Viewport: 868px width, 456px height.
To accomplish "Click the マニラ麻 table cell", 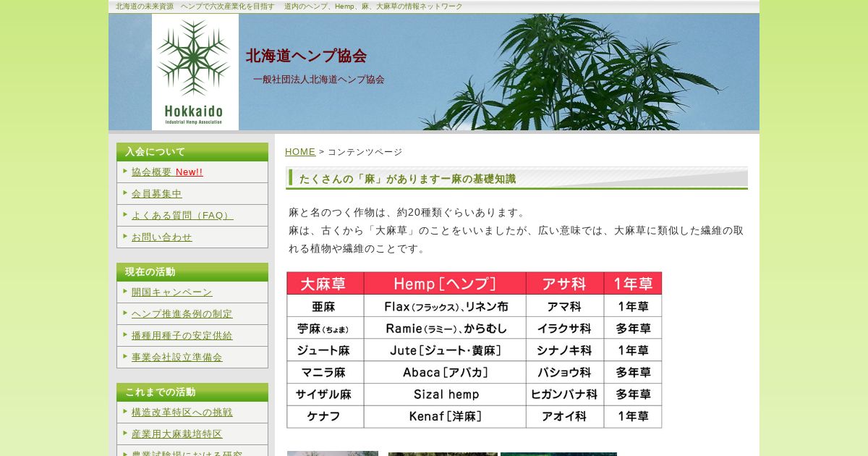I will tap(325, 373).
